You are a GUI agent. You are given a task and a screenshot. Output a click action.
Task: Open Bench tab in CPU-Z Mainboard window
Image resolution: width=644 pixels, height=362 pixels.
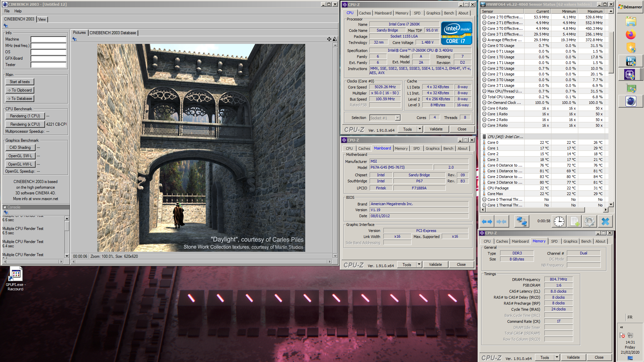tap(448, 148)
